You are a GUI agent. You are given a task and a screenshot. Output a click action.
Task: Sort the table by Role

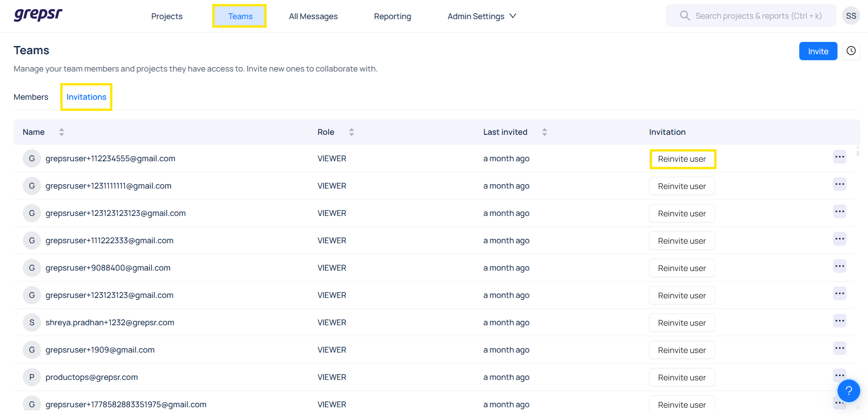351,132
